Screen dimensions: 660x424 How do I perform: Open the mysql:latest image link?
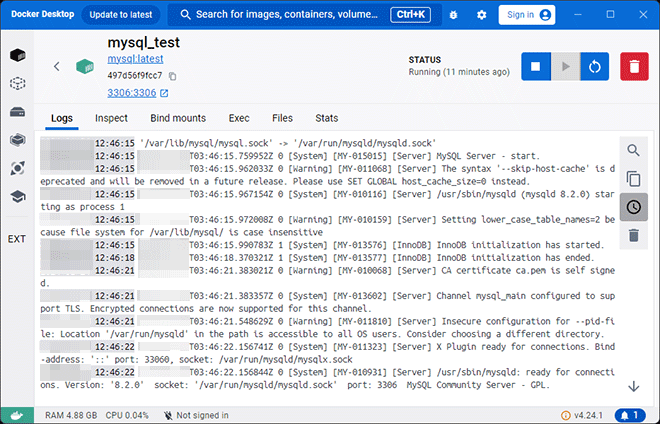pos(135,59)
